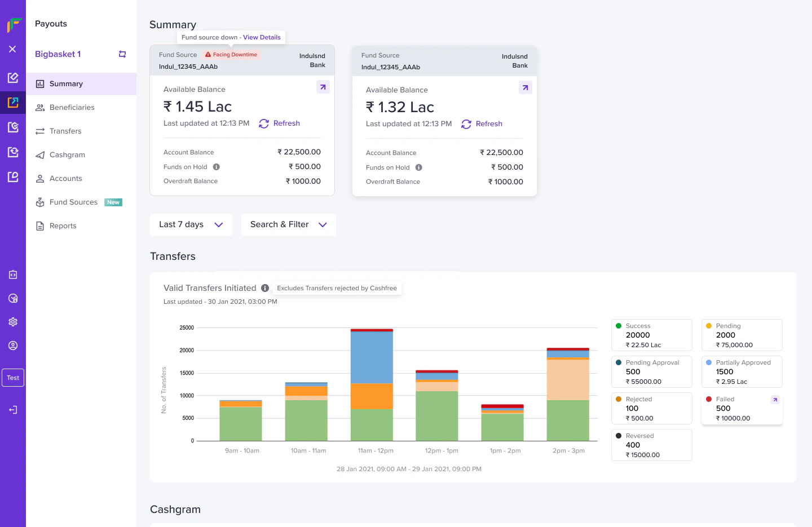Screen dimensions: 812x527
Task: Click the user profile icon in the purple rail
Action: click(x=13, y=346)
